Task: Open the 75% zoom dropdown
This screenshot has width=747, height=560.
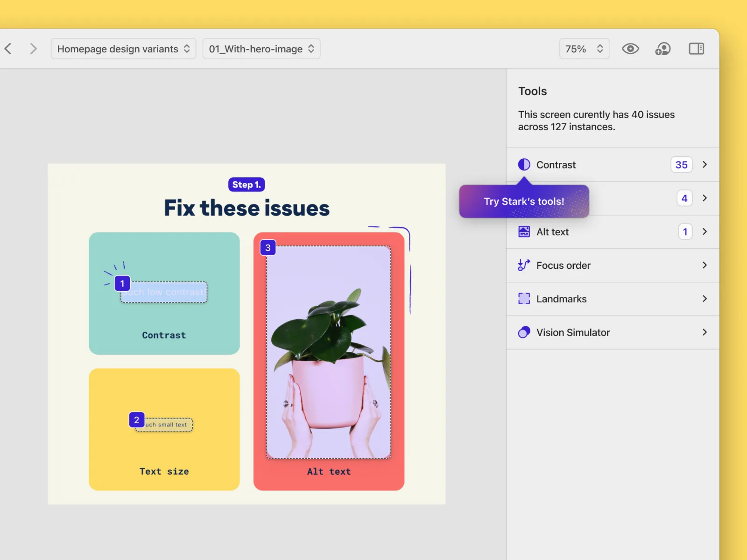Action: click(584, 49)
